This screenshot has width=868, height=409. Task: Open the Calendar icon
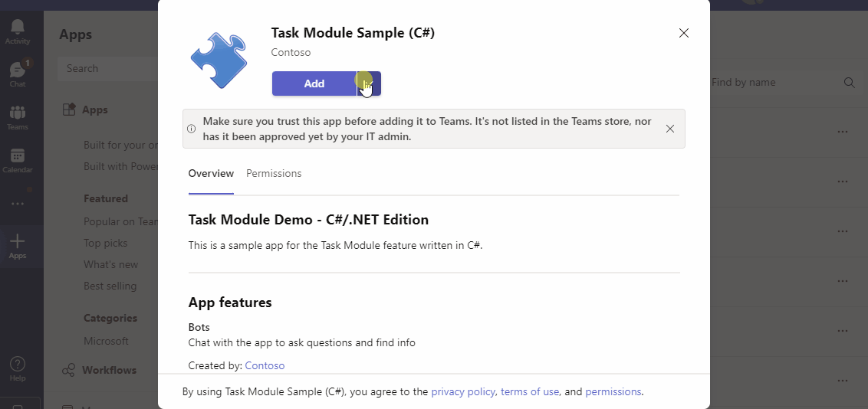tap(17, 158)
